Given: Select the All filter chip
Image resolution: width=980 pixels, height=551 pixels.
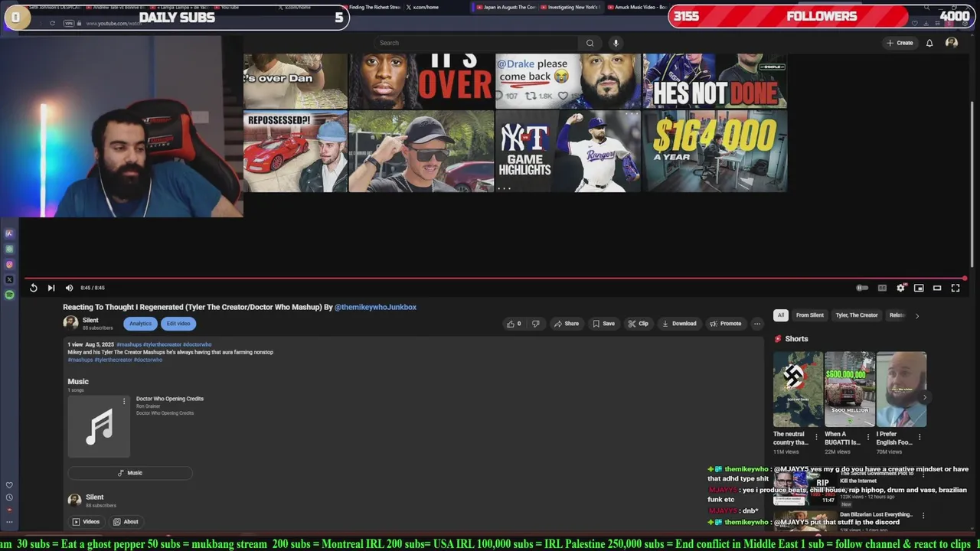Looking at the screenshot, I should coord(781,315).
